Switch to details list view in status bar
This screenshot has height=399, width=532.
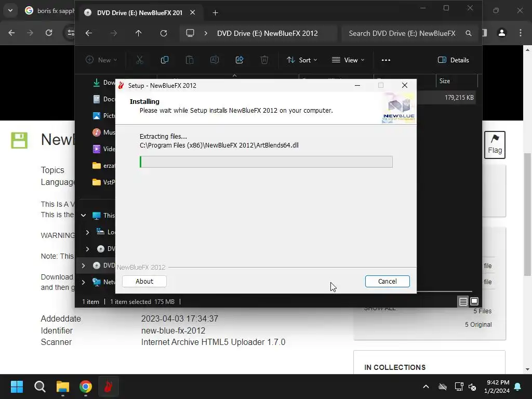click(463, 302)
